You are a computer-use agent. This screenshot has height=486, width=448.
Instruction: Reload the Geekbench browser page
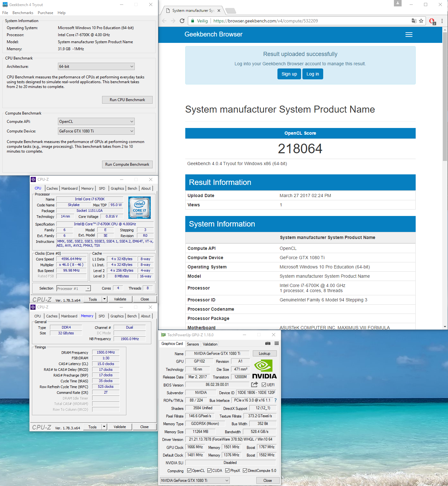coord(182,21)
